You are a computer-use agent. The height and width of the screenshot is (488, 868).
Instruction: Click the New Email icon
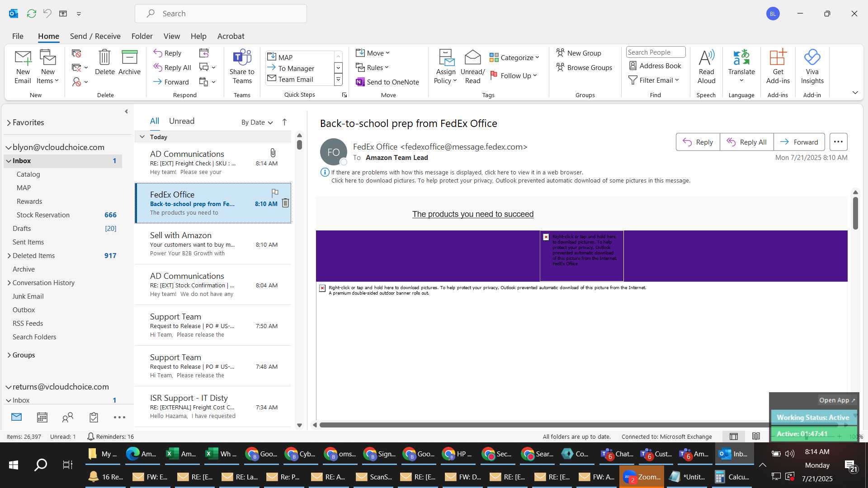point(23,58)
